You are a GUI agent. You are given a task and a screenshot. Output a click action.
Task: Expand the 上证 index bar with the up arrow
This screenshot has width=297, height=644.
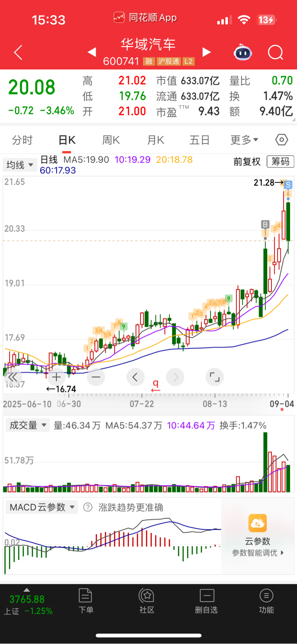tap(27, 590)
